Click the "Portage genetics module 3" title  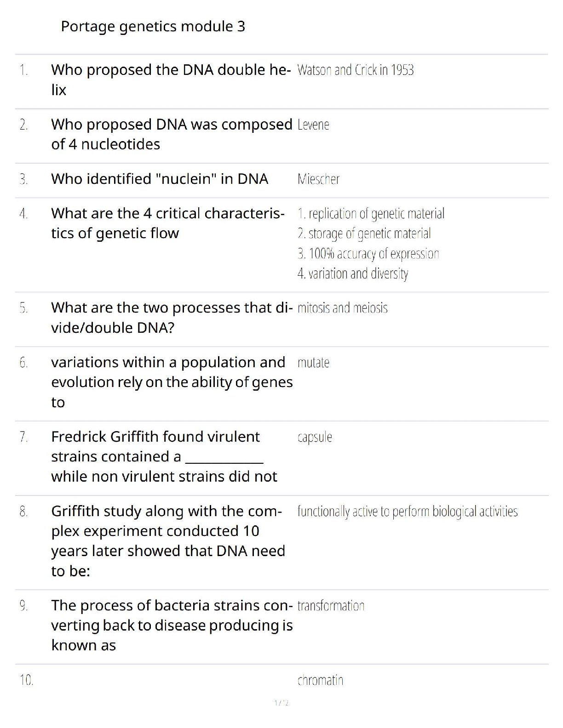click(x=153, y=27)
